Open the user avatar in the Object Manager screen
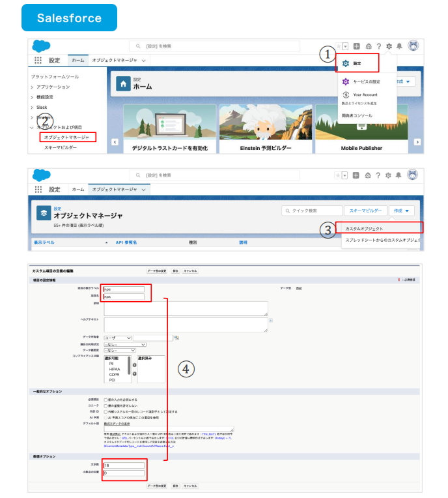 [x=412, y=175]
